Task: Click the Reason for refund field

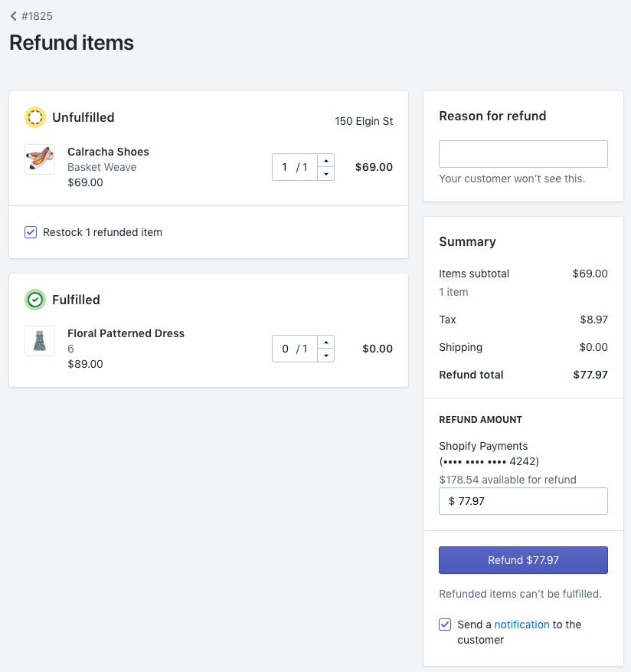Action: click(523, 154)
